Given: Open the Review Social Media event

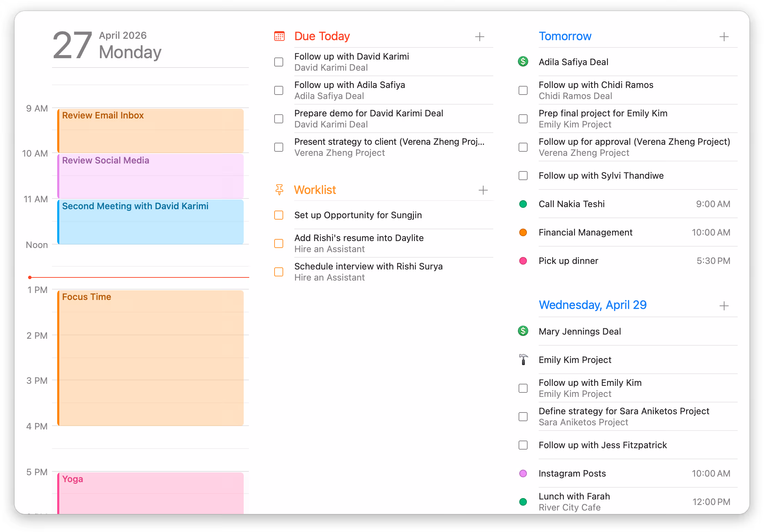Looking at the screenshot, I should click(150, 176).
